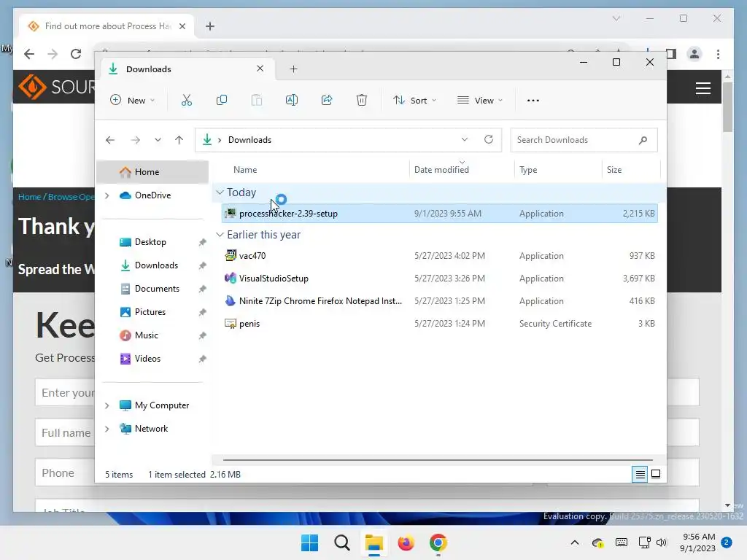Expand OneDrive in navigation pane
747x560 pixels.
point(107,195)
